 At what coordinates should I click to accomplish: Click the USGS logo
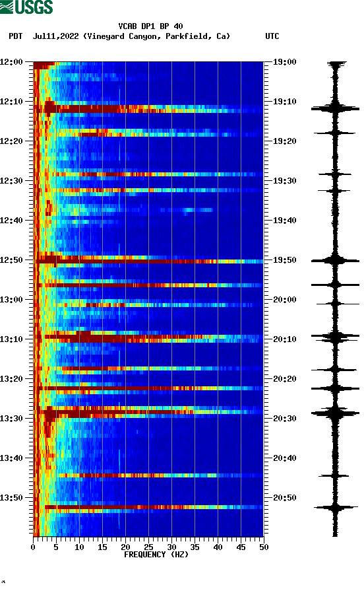pyautogui.click(x=26, y=7)
